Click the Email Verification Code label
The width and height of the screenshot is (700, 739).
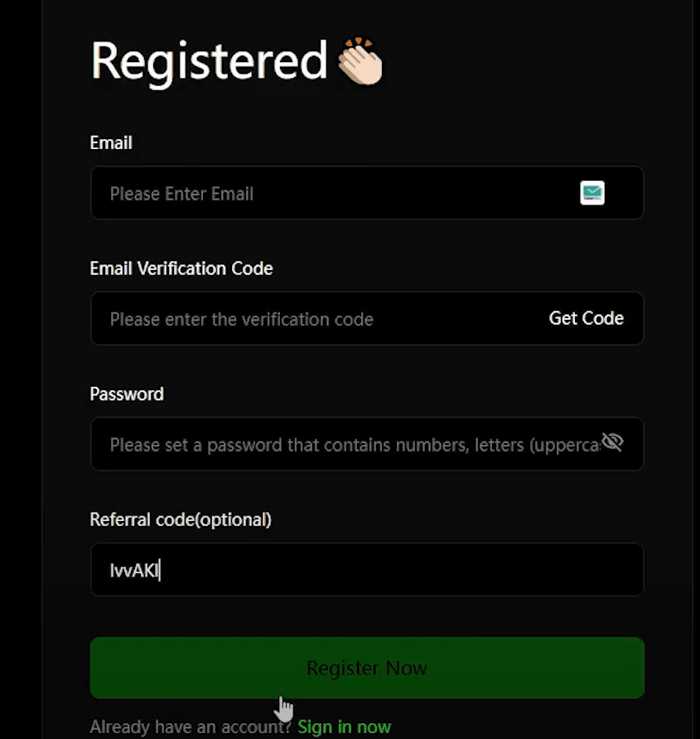click(x=181, y=268)
